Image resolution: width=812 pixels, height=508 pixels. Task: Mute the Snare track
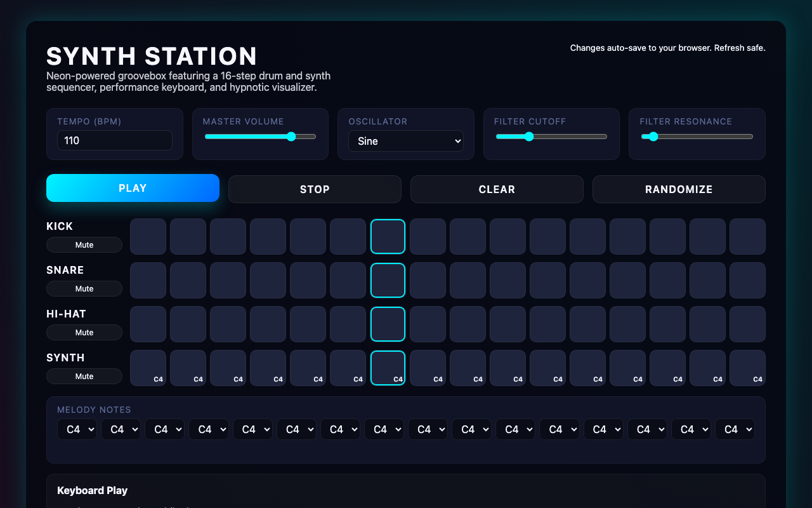point(84,289)
